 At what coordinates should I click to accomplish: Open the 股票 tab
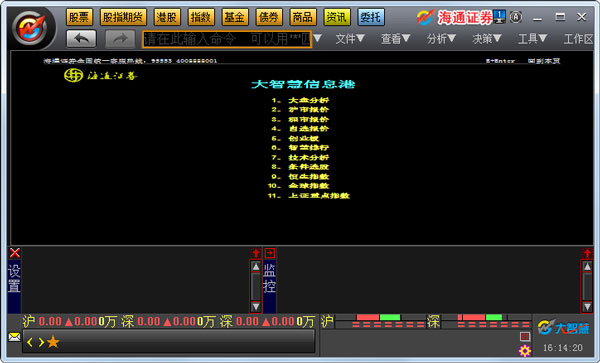pyautogui.click(x=79, y=17)
